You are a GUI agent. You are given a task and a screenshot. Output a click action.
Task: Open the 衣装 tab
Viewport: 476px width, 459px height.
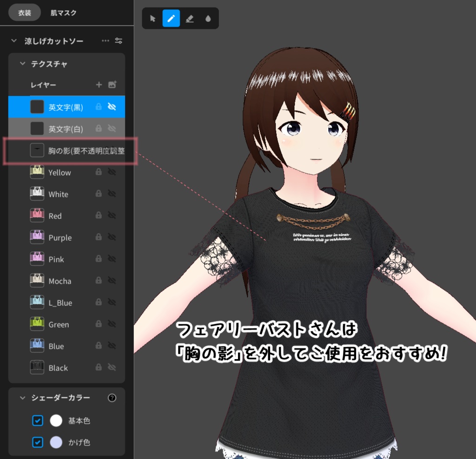[24, 13]
